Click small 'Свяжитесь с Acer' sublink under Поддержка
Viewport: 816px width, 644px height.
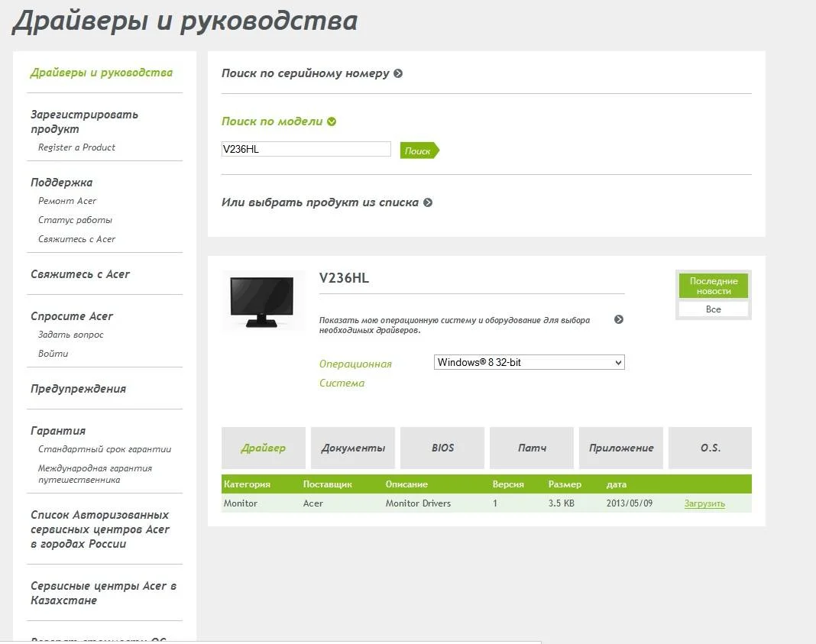coord(76,239)
